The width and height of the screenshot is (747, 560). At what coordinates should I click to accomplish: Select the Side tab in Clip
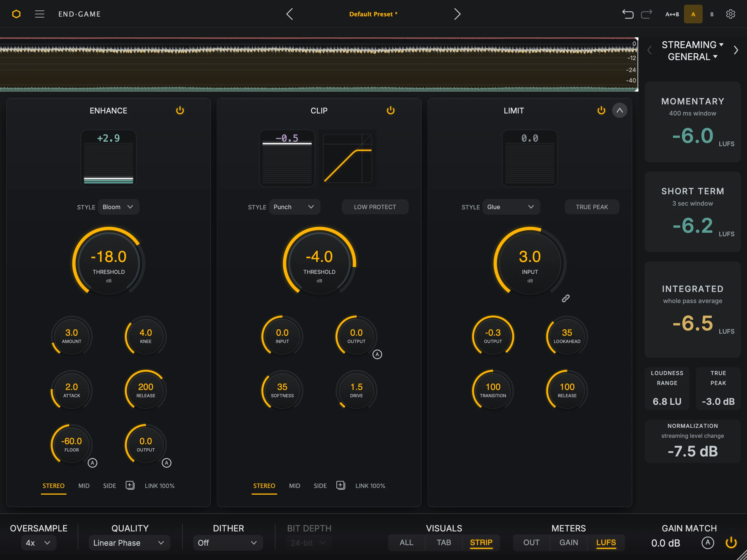tap(320, 486)
